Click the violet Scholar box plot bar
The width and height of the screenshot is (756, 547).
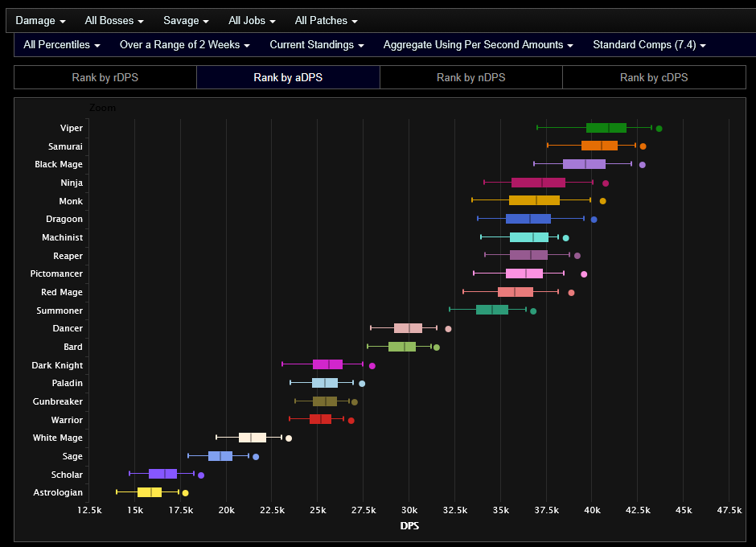[x=163, y=474]
